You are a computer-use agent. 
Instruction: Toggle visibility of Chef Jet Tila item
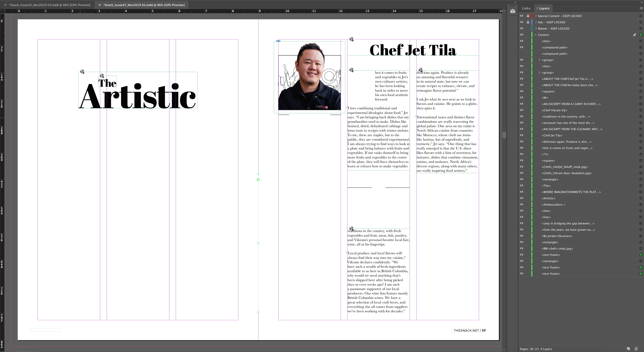(521, 135)
